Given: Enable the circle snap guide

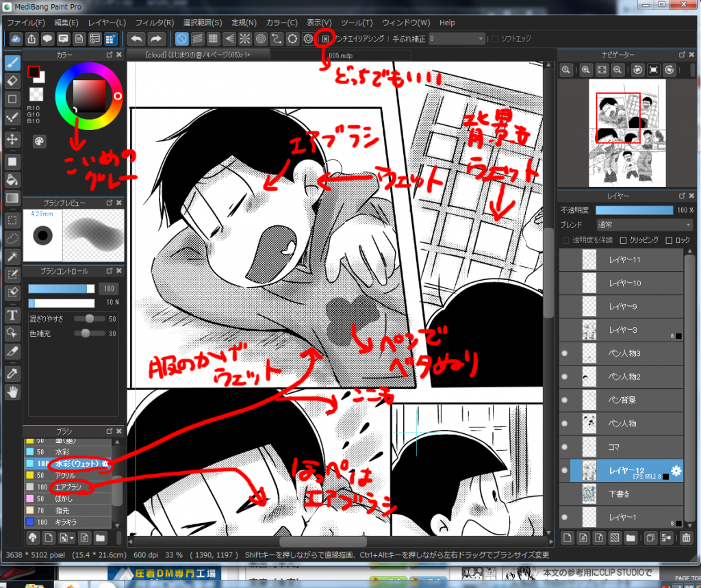Looking at the screenshot, I should [x=261, y=39].
